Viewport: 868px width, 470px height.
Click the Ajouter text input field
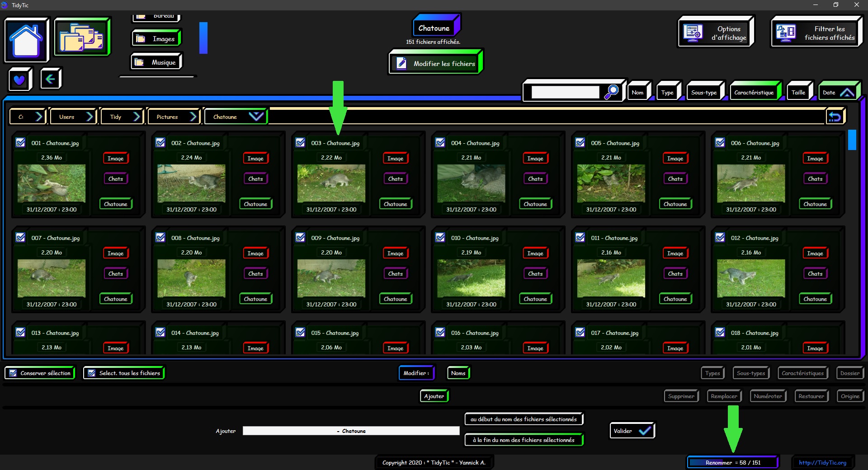click(351, 431)
